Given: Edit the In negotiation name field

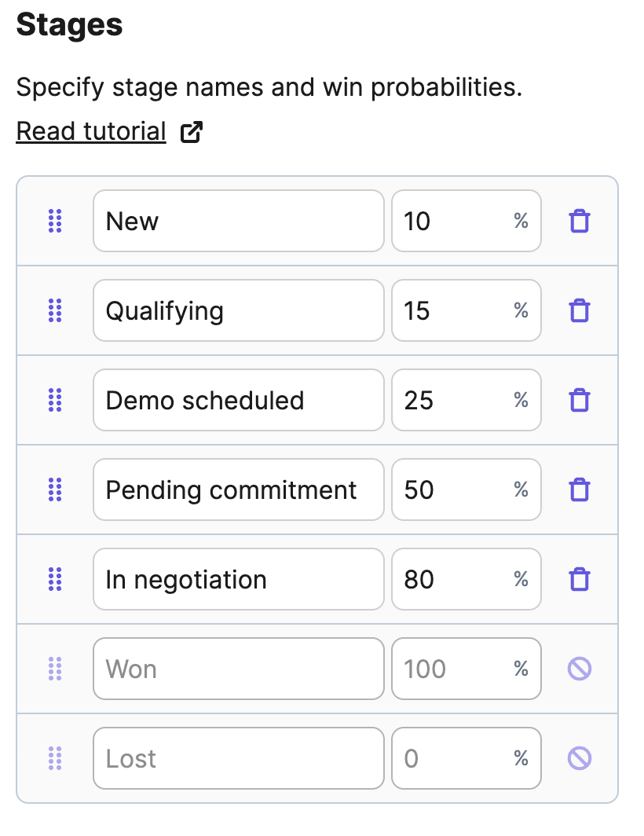Looking at the screenshot, I should 238,579.
